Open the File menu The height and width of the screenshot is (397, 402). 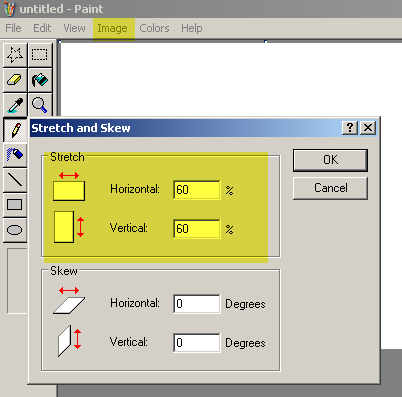coord(13,28)
